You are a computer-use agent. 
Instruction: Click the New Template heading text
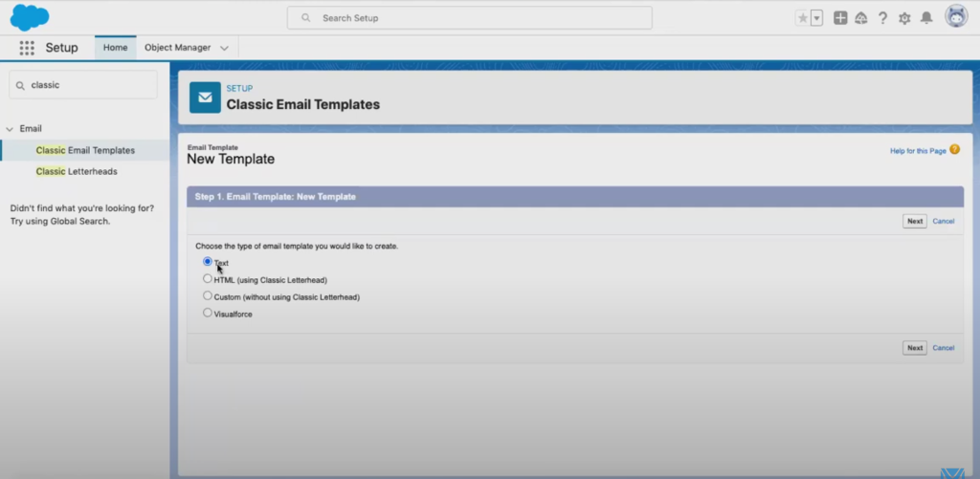pyautogui.click(x=231, y=160)
